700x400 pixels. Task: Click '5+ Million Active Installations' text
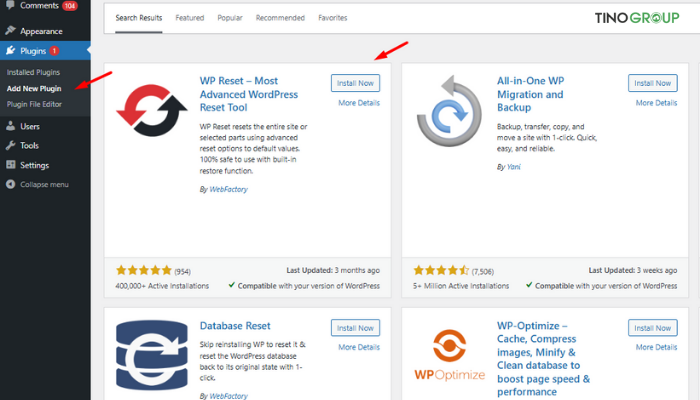[461, 286]
